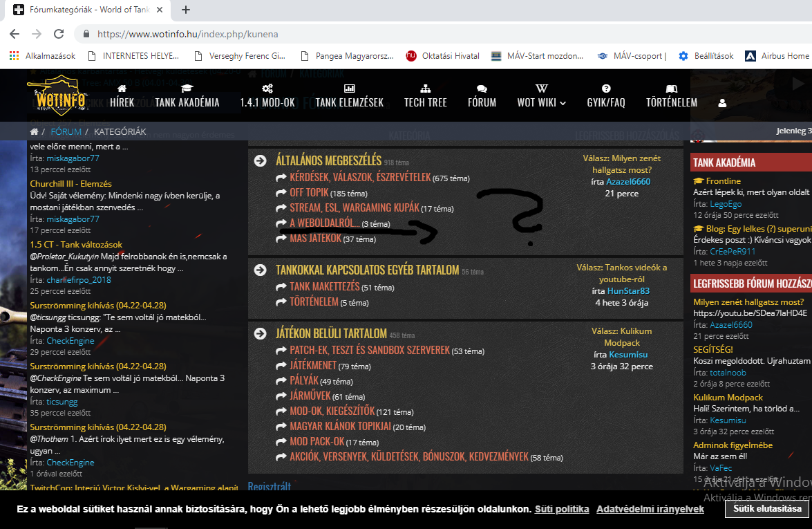The image size is (812, 529).
Task: Open the HÍREK news menu item
Action: coord(122,96)
